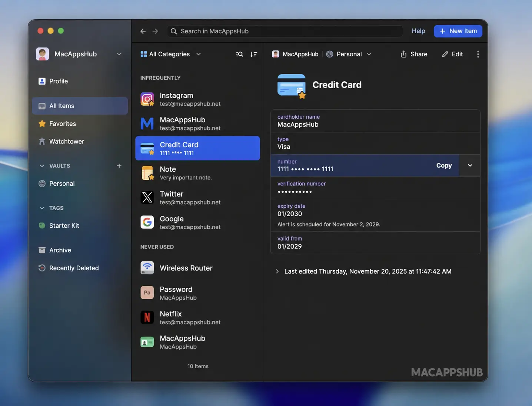The width and height of the screenshot is (532, 406).
Task: Click the Share upload icon
Action: pos(403,54)
